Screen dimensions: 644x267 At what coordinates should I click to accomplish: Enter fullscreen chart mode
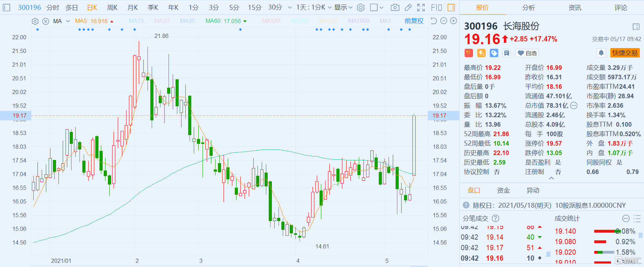pyautogui.click(x=421, y=7)
